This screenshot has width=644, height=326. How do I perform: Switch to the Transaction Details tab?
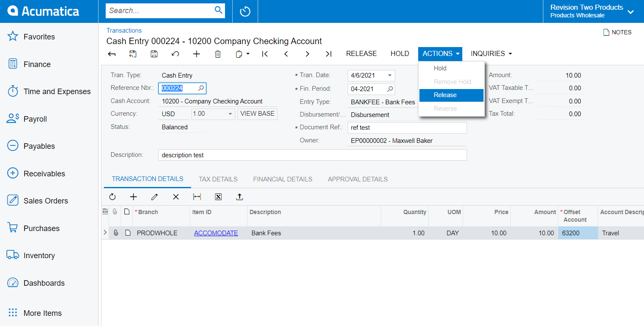[147, 179]
